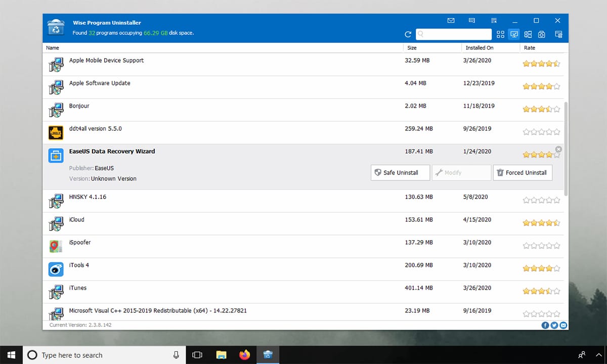Collapse the EaseUS Data Recovery Wizard entry

558,149
